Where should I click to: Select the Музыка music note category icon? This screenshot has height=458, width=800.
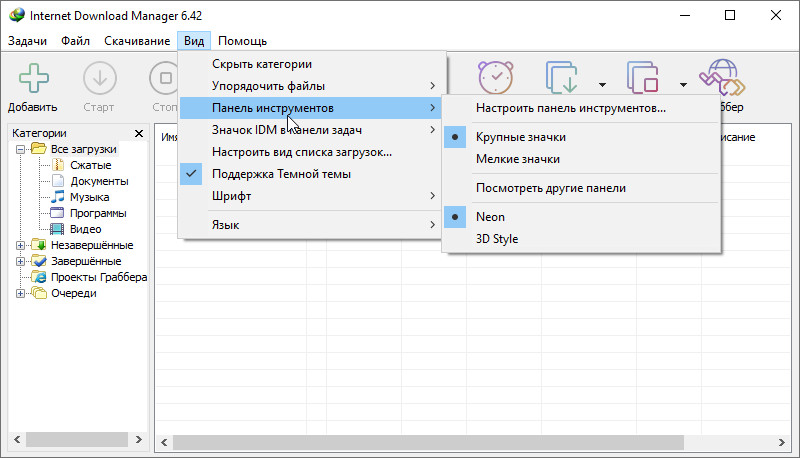click(x=58, y=197)
